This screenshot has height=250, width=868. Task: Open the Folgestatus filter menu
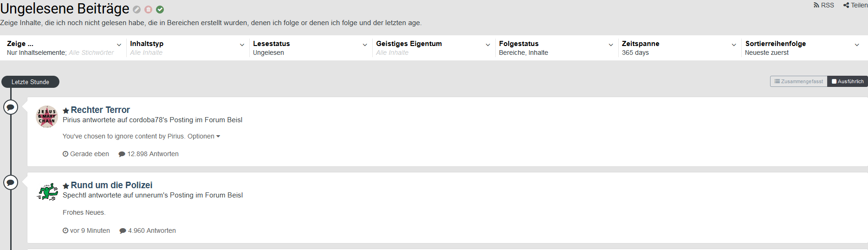(556, 48)
